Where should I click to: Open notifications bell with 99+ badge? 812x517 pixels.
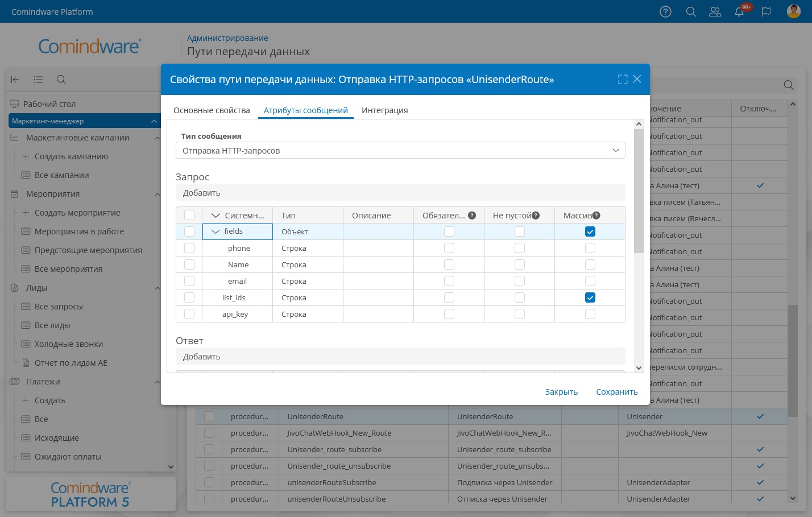point(739,12)
